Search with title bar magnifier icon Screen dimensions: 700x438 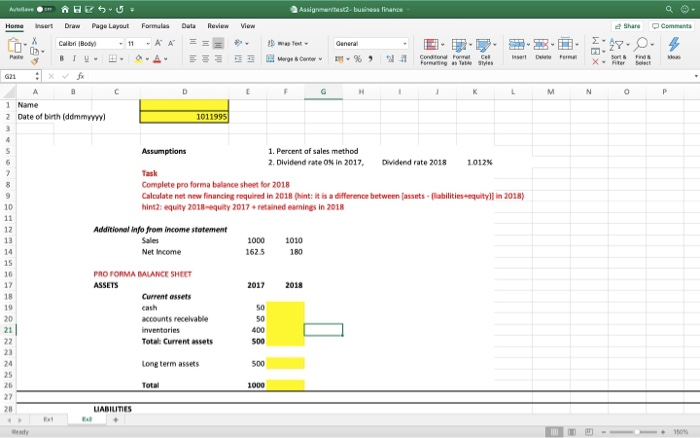pos(669,9)
